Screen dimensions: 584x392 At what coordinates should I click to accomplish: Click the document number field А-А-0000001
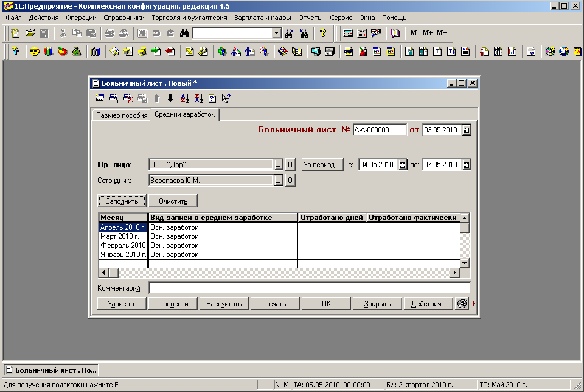click(380, 130)
